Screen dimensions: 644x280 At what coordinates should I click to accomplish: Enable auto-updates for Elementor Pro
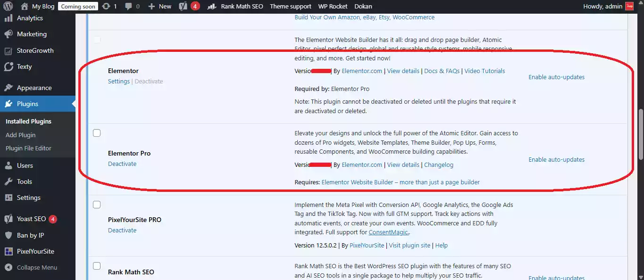tap(556, 159)
